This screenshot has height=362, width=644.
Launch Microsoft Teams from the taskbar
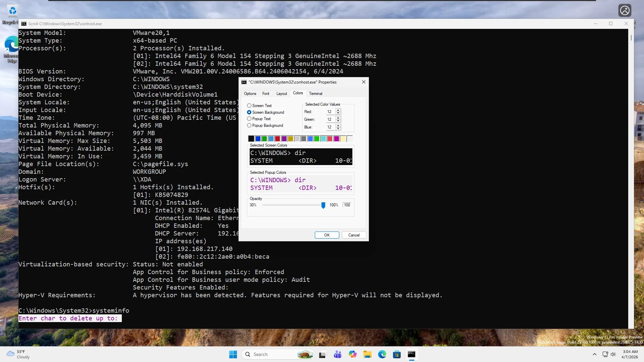point(338,354)
